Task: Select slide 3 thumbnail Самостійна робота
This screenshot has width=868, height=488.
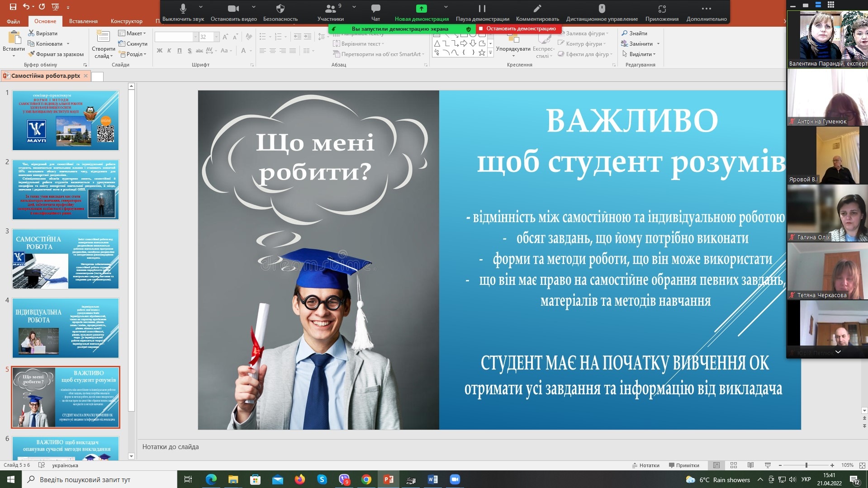Action: point(66,259)
